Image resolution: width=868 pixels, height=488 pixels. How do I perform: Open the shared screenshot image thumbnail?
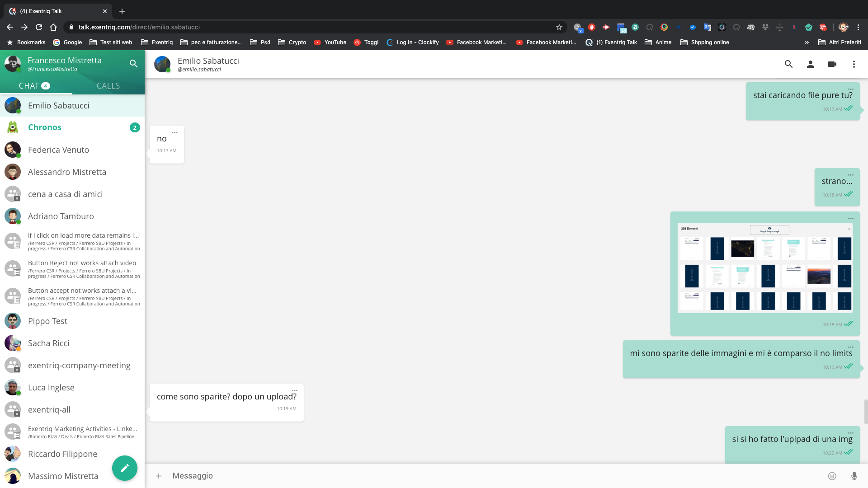tap(765, 267)
